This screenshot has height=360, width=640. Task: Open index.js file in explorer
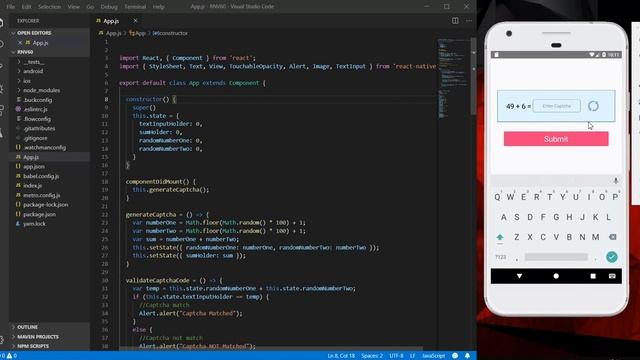coord(49,186)
